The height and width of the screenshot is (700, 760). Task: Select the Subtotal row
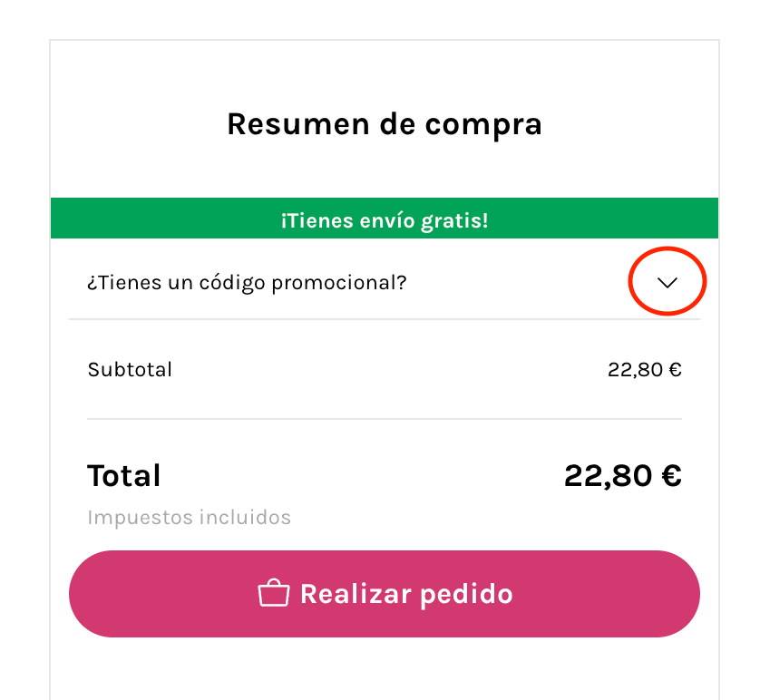click(x=384, y=369)
